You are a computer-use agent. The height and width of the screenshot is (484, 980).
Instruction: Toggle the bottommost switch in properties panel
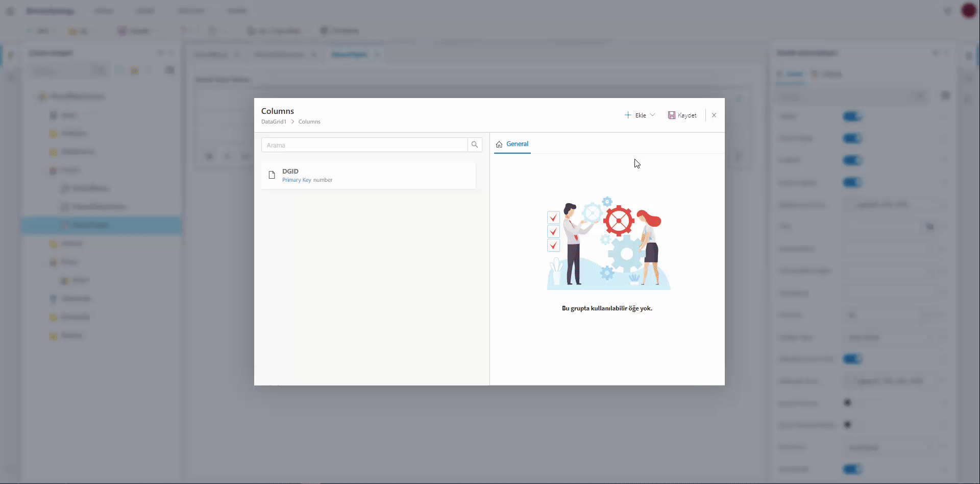852,469
